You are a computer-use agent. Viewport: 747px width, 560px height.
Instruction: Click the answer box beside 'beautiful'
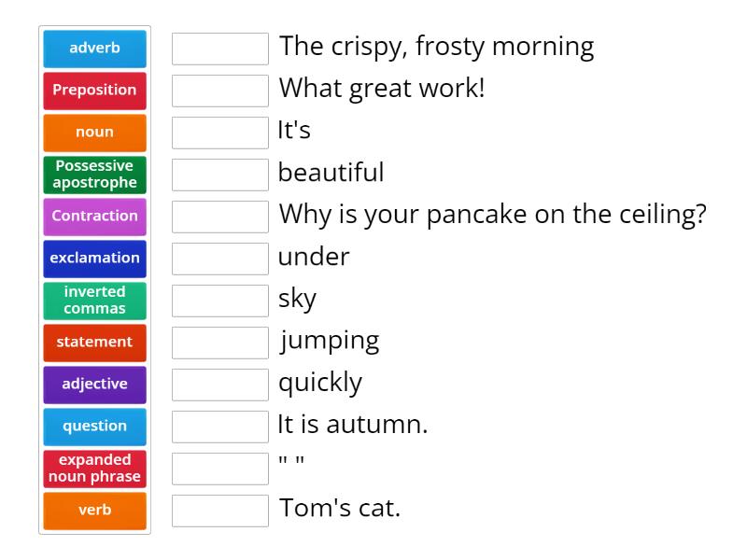pyautogui.click(x=219, y=174)
